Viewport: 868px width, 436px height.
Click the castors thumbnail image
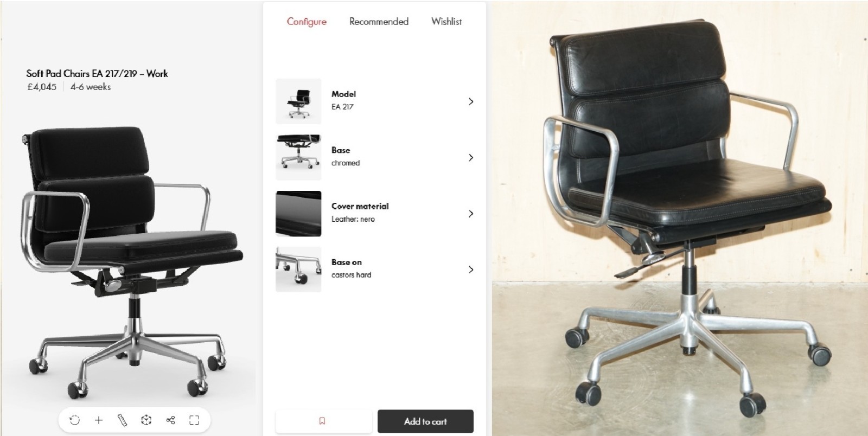point(298,270)
